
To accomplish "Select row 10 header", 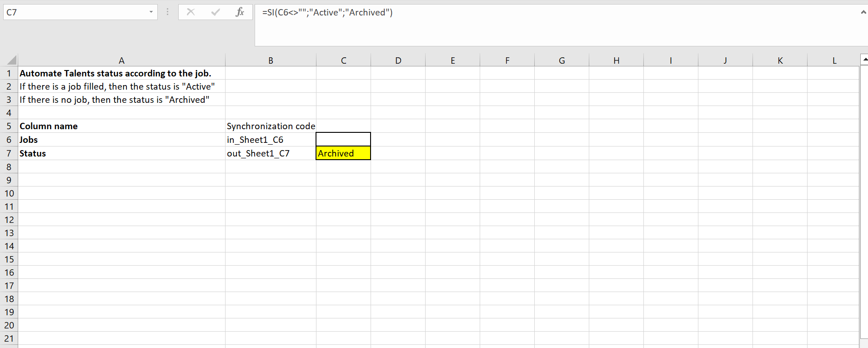I will pos(9,193).
